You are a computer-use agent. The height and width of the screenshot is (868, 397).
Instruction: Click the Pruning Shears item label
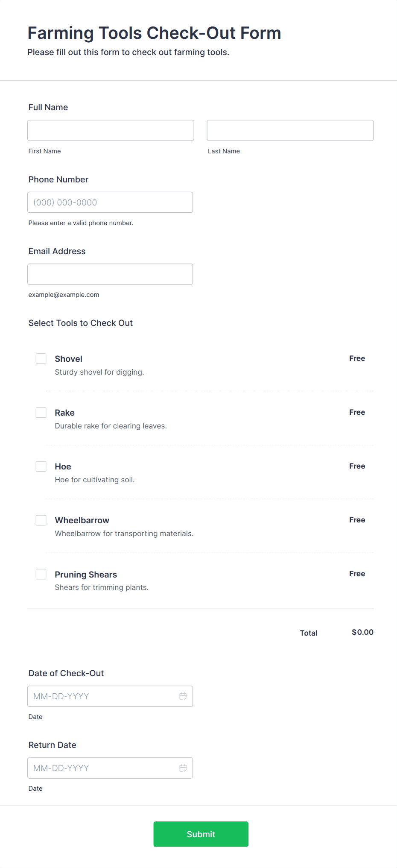[x=86, y=575]
